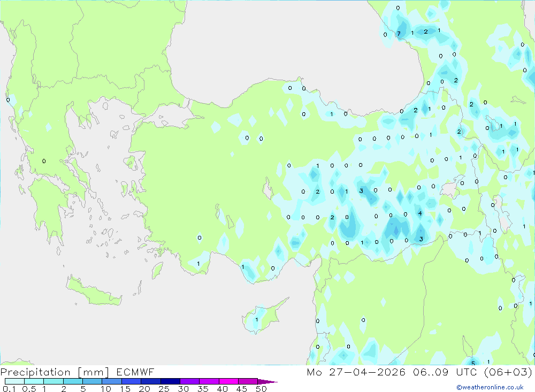Open the weatheronline.co.uk link
The height and width of the screenshot is (392, 535).
pyautogui.click(x=490, y=387)
